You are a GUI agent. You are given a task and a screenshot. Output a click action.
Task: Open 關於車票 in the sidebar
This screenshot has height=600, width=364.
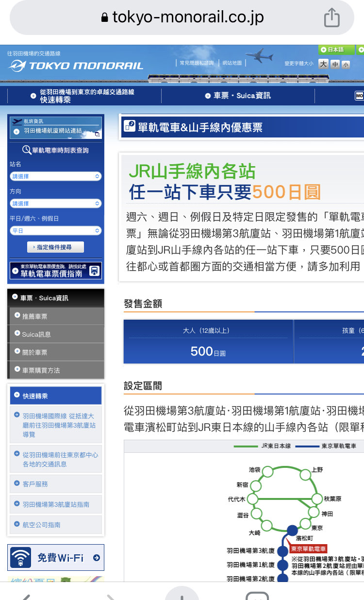(56, 352)
